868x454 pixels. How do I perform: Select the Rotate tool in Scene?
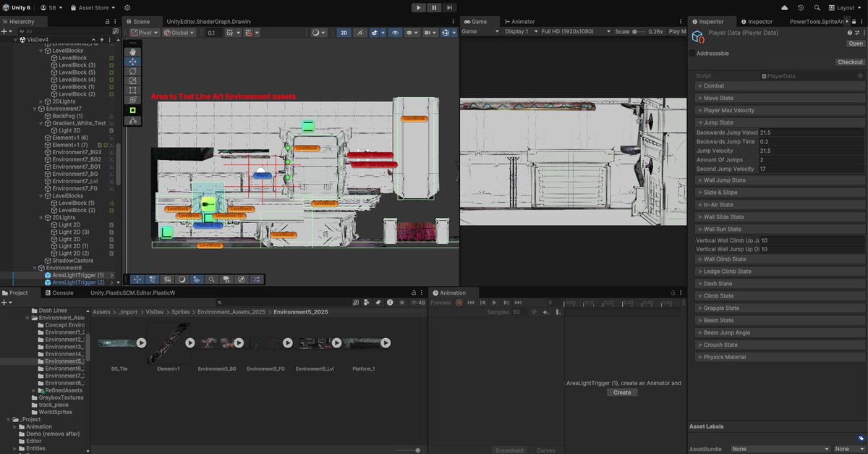(132, 71)
